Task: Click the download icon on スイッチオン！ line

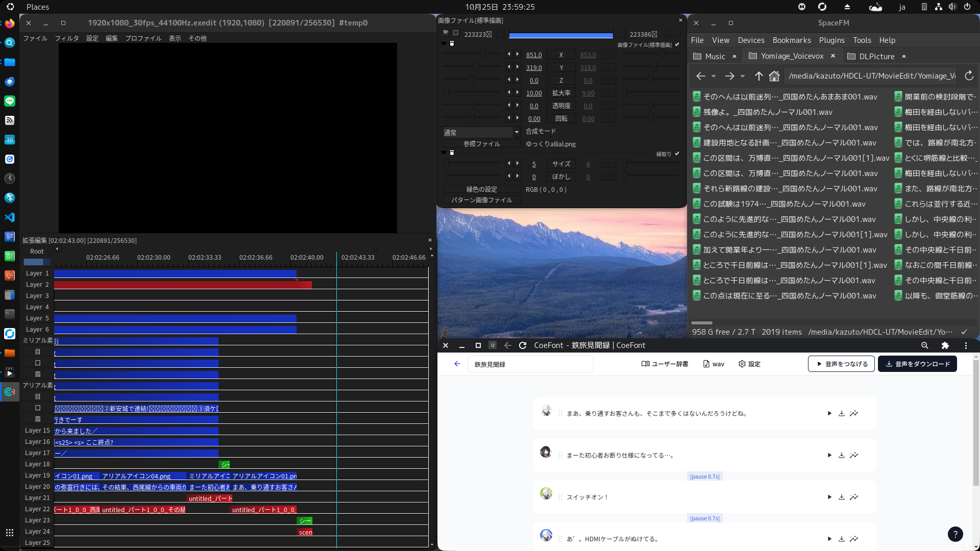Action: 842,497
